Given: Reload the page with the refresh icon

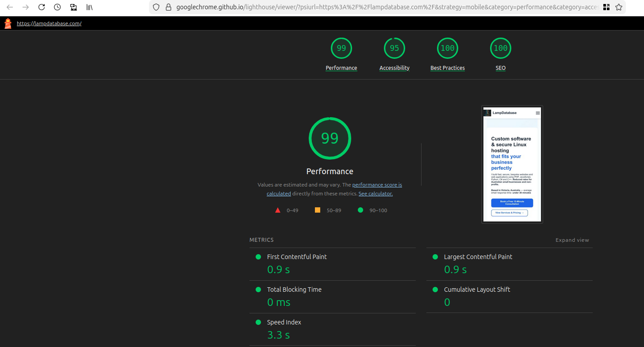Looking at the screenshot, I should [x=41, y=7].
